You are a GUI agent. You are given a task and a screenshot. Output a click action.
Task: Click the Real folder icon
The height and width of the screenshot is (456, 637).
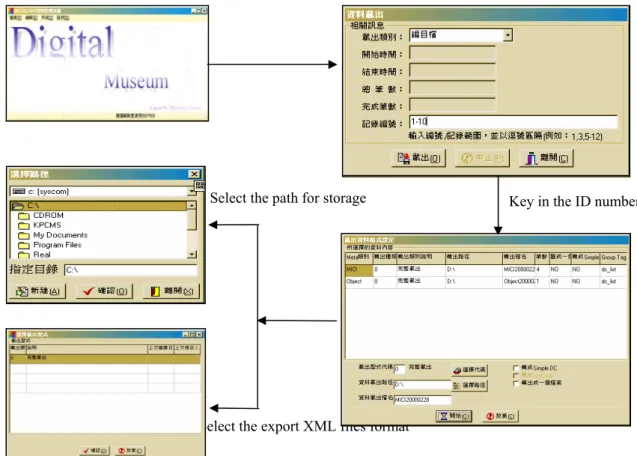[x=24, y=255]
